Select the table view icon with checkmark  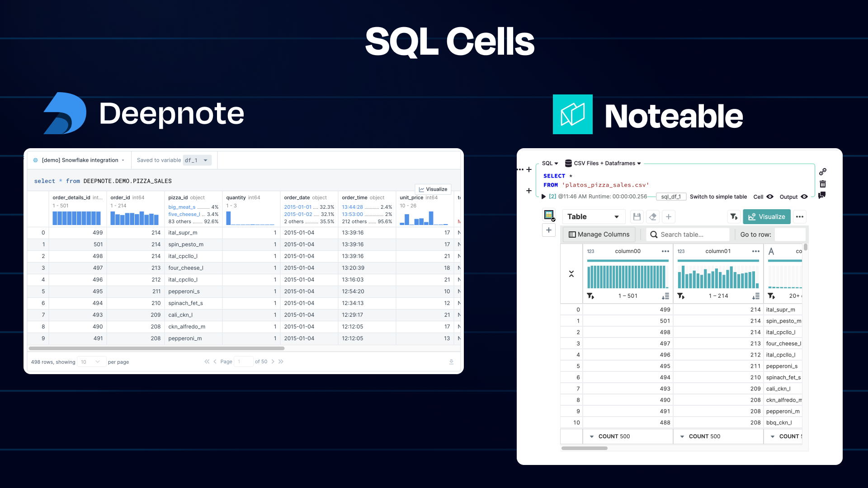point(549,215)
